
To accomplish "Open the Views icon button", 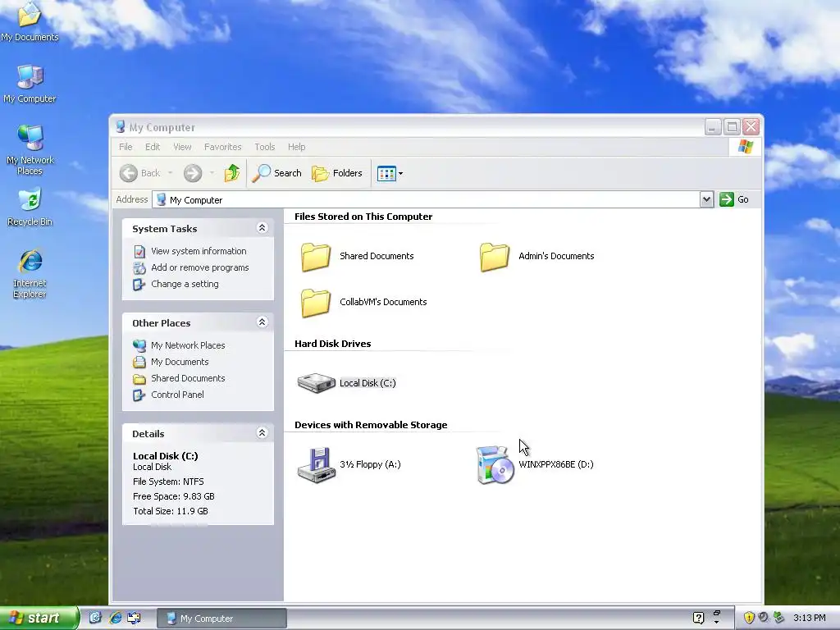I will pos(386,173).
